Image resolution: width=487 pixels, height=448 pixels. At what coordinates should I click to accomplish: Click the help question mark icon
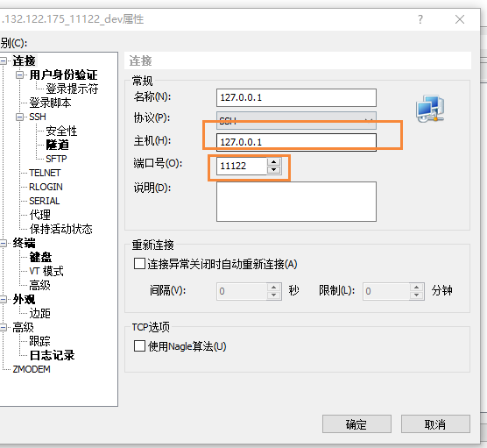click(x=420, y=19)
